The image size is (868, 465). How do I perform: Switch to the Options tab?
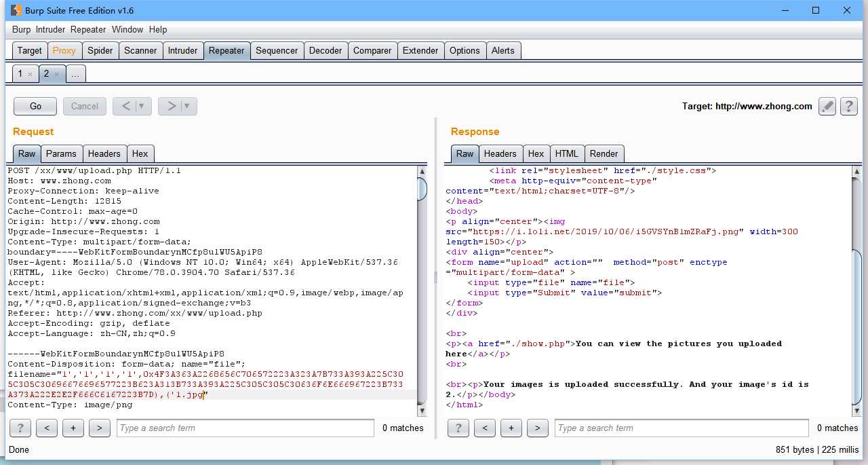click(x=465, y=50)
